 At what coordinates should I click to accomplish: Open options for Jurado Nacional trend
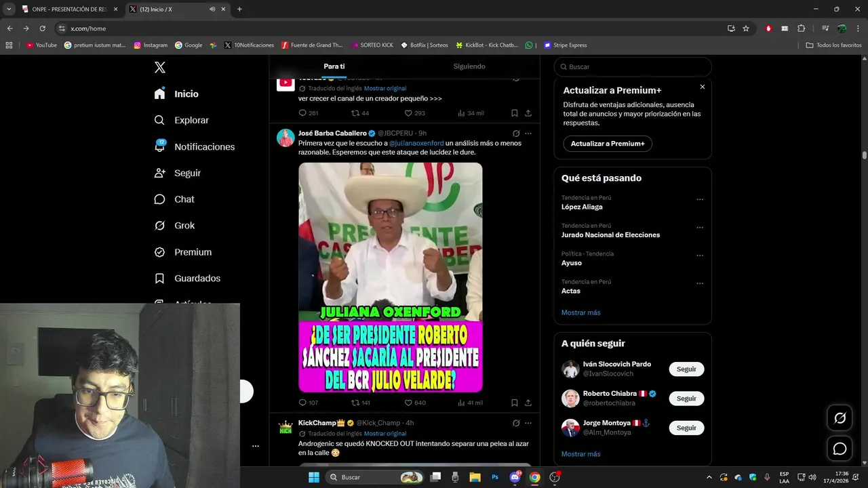pos(700,227)
